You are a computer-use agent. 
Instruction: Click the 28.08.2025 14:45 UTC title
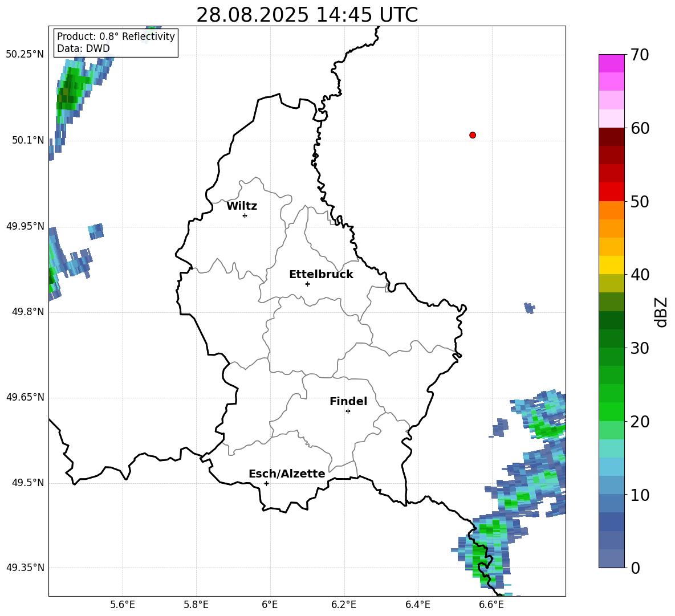coord(307,15)
